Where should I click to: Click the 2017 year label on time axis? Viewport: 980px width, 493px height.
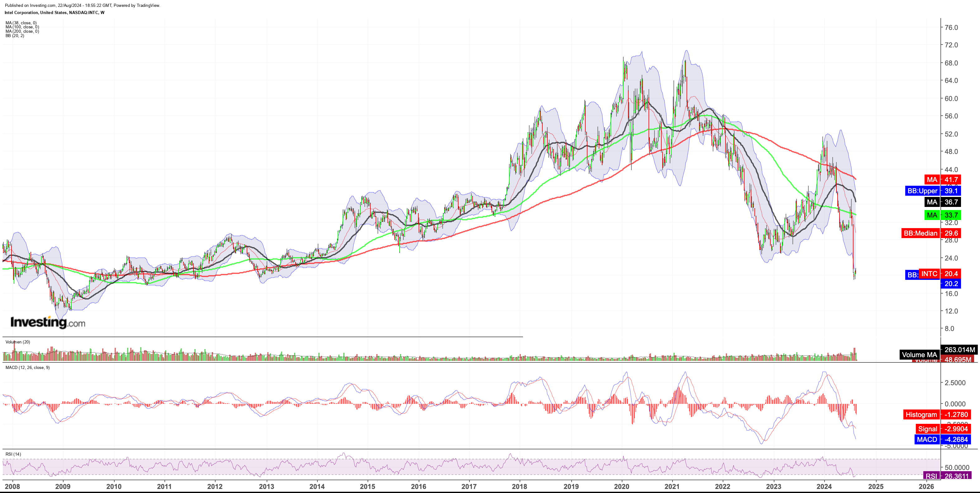point(469,486)
